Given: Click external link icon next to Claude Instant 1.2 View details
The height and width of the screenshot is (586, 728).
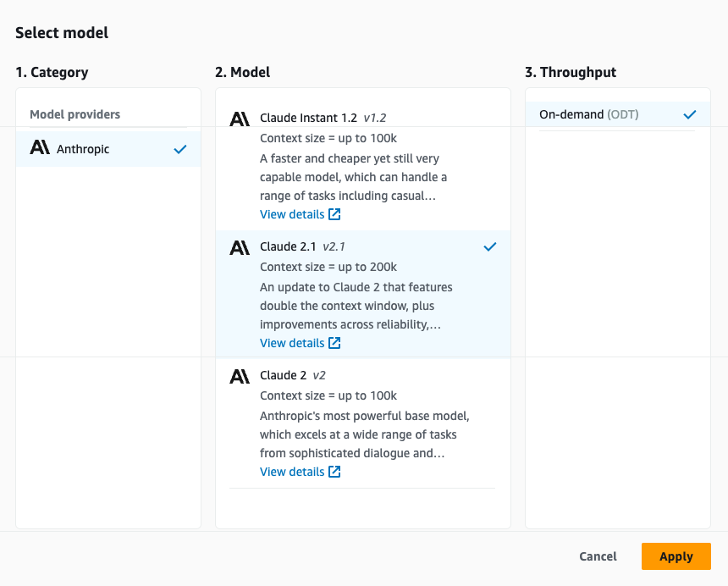Looking at the screenshot, I should click(x=334, y=213).
